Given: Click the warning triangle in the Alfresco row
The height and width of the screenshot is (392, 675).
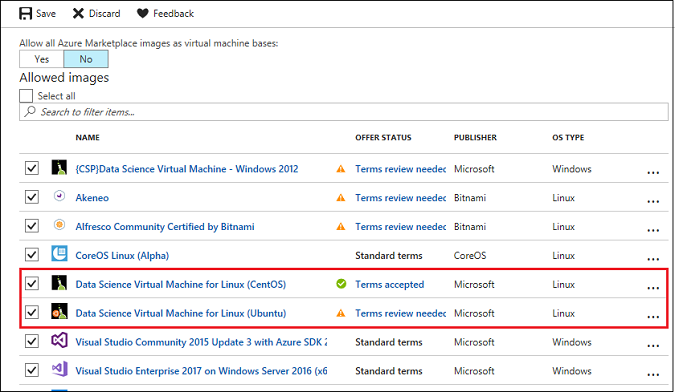Looking at the screenshot, I should tap(341, 226).
